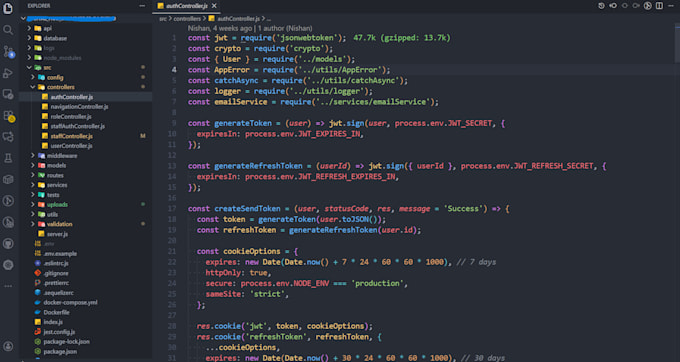Open changes with next revision icon
Viewport: 680px width, 362px height.
tap(636, 6)
